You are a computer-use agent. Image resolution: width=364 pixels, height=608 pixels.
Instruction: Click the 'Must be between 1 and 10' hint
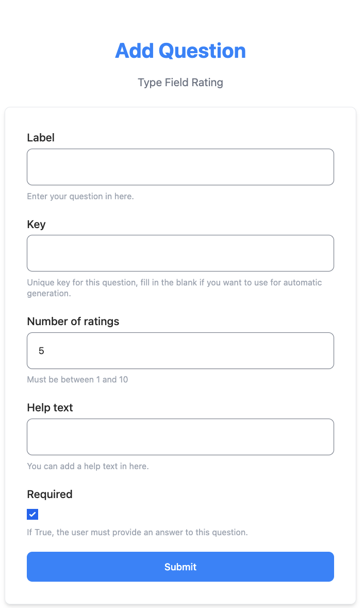77,379
